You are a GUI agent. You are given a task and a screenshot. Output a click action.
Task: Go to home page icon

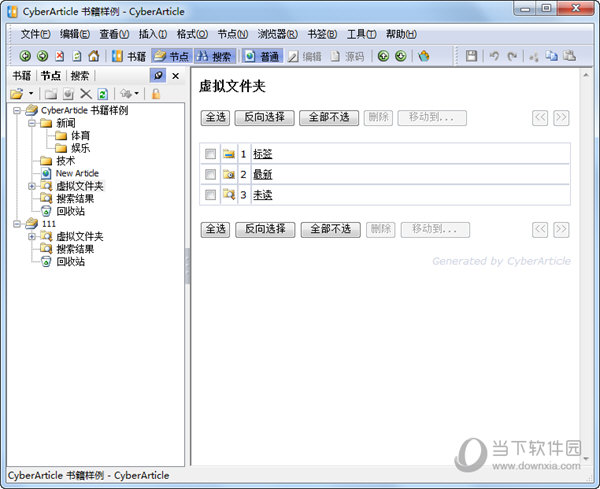tap(94, 56)
